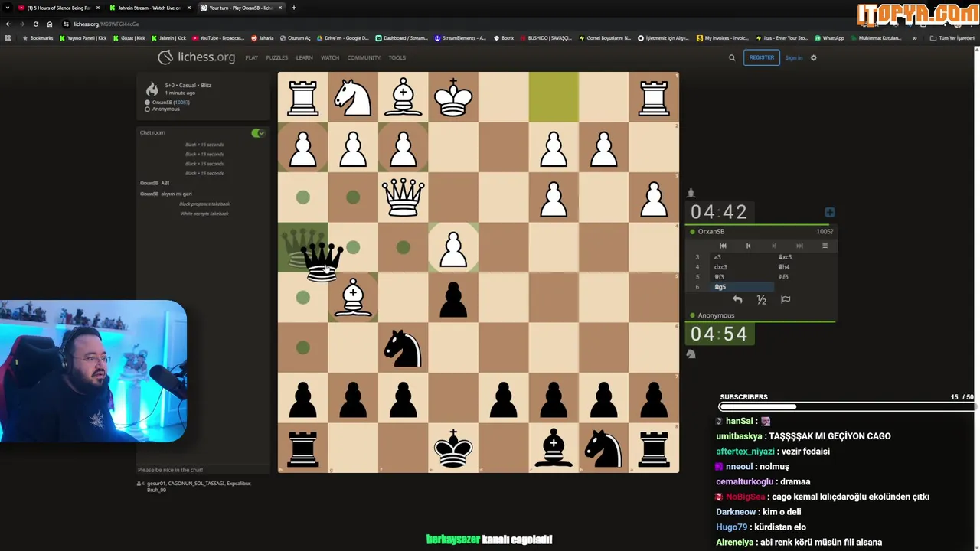Open the Gözat | Kick bookmark

tap(129, 37)
